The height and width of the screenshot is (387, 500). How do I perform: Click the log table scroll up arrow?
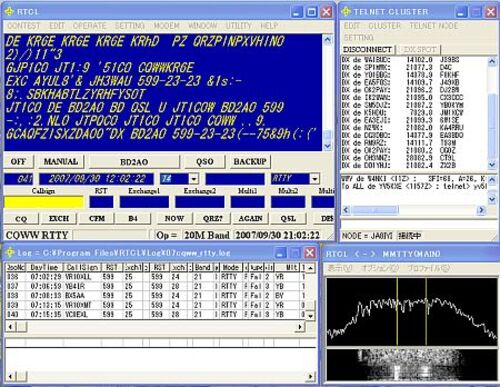(x=311, y=268)
